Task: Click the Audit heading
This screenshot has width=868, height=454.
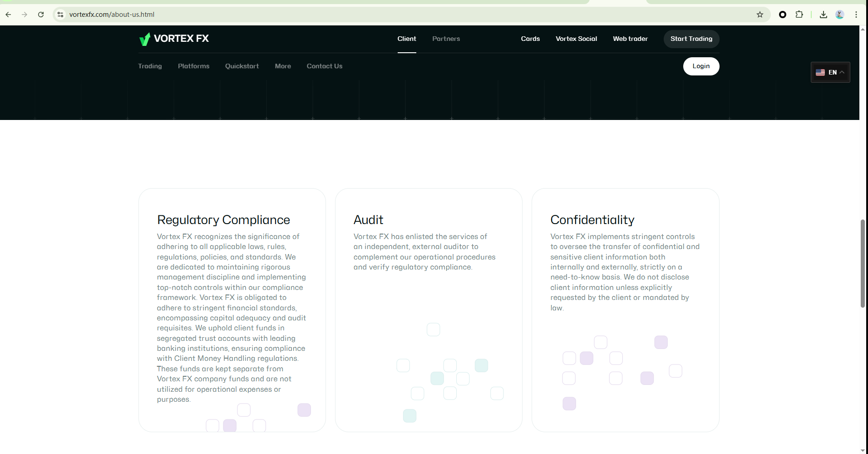Action: (368, 220)
